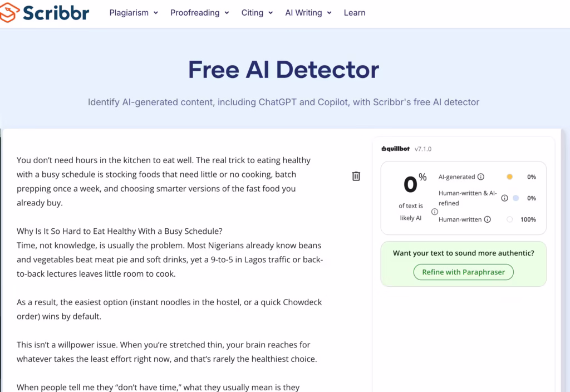Click the v7.1.0 version label

point(423,149)
